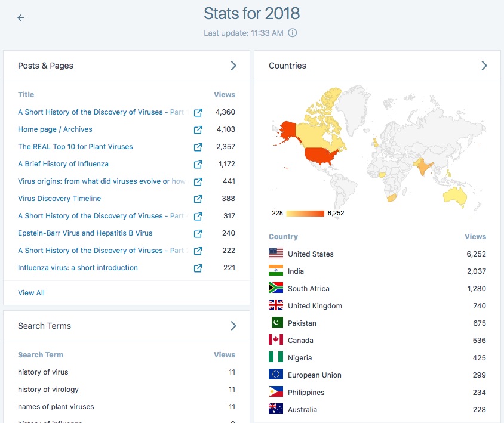This screenshot has width=504, height=423.
Task: Select the South Africa flag icon
Action: 274,288
